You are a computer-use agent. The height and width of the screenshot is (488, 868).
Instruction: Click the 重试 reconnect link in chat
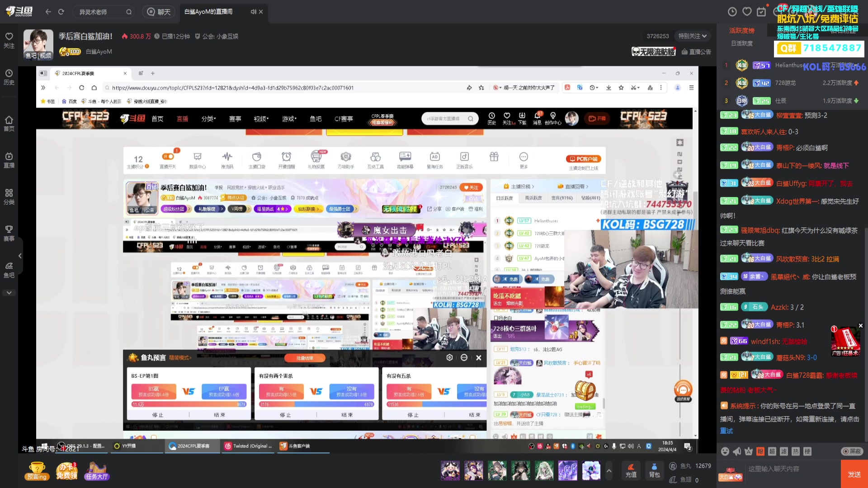(x=726, y=431)
